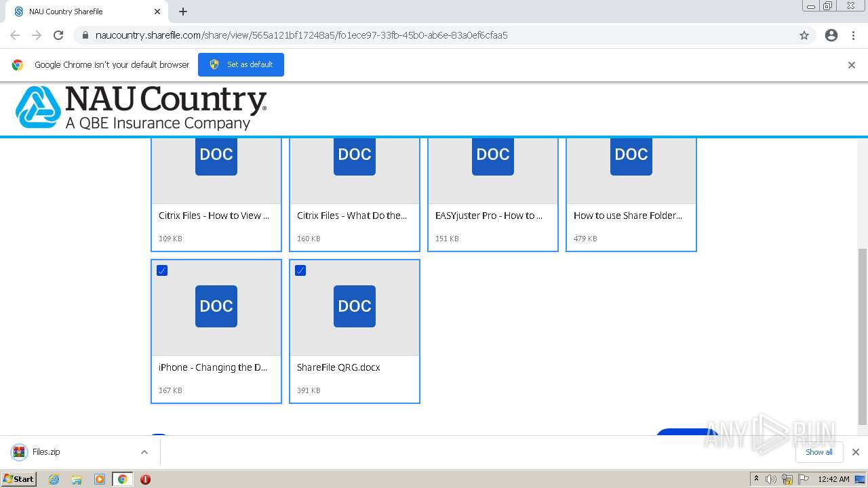Viewport: 868px width, 488px height.
Task: Set Chrome as default browser
Action: click(241, 64)
